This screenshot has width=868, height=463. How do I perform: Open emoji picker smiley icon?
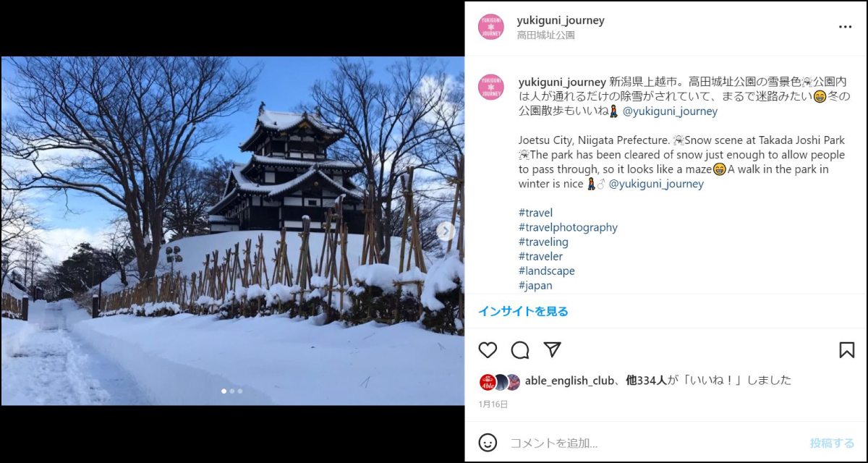pyautogui.click(x=488, y=443)
